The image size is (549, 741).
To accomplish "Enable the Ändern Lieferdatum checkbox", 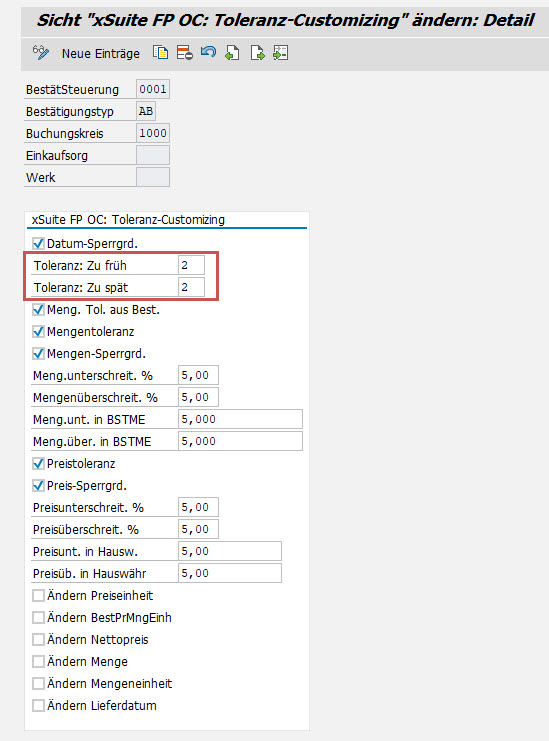I will (x=38, y=706).
